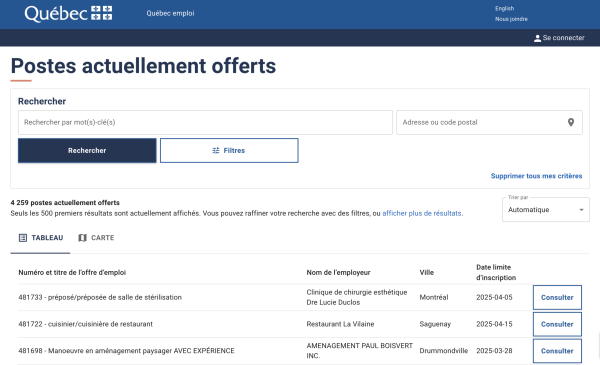
Task: Focus the Rechercher par mot(s)-clé(s) field
Action: pos(205,122)
